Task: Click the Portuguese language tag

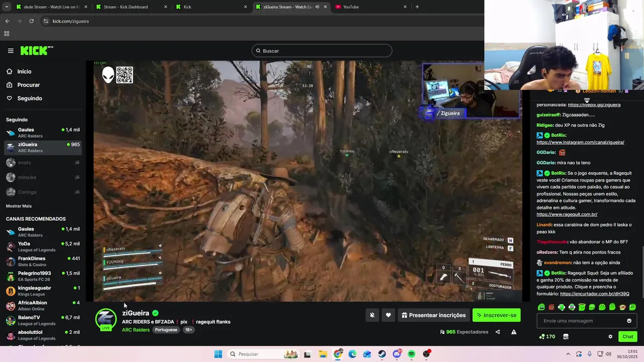Action: pyautogui.click(x=166, y=330)
